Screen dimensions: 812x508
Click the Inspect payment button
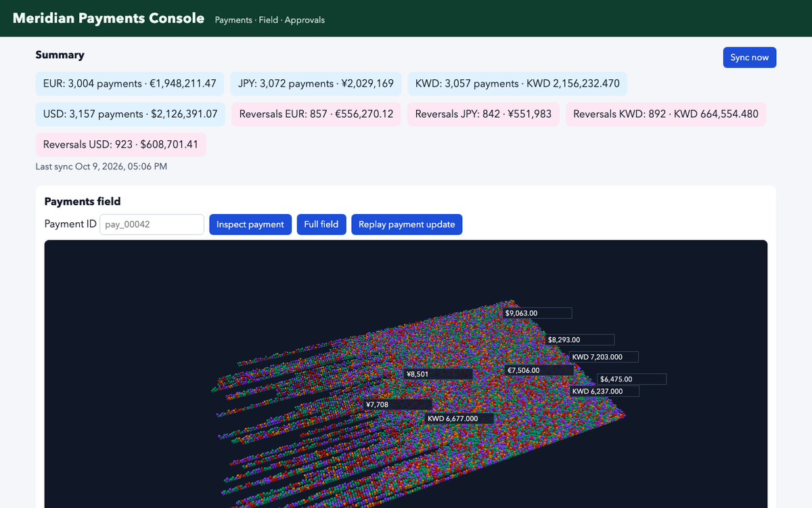pyautogui.click(x=250, y=224)
